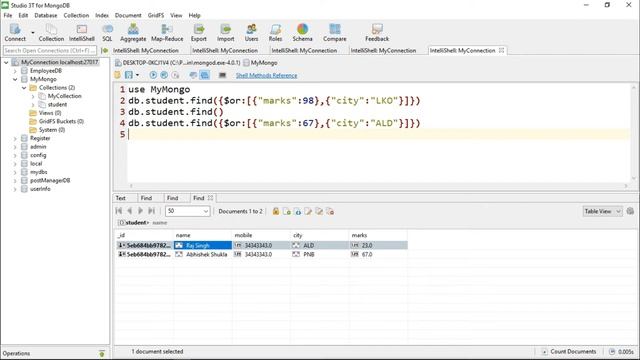The image size is (640, 360).
Task: Go to first page of results
Action: pyautogui.click(x=119, y=211)
